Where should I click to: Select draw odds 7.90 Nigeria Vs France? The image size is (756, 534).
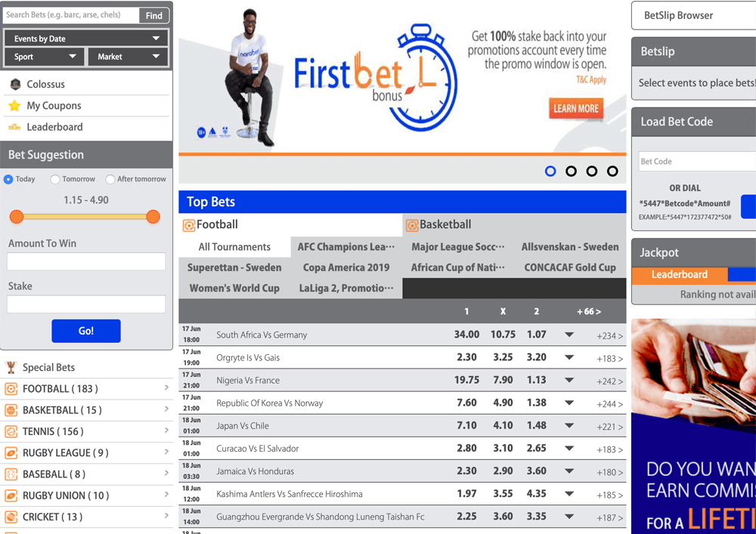pyautogui.click(x=503, y=380)
